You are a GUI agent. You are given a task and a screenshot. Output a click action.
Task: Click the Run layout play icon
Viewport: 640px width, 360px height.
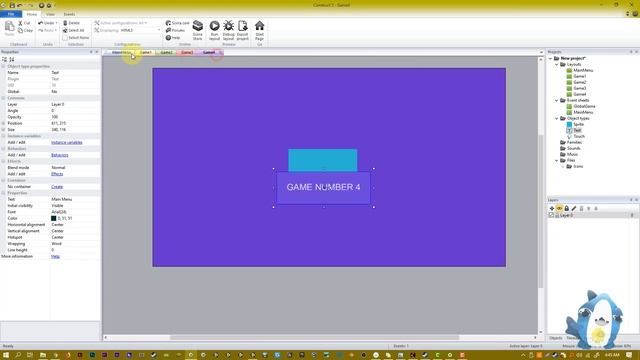(214, 26)
